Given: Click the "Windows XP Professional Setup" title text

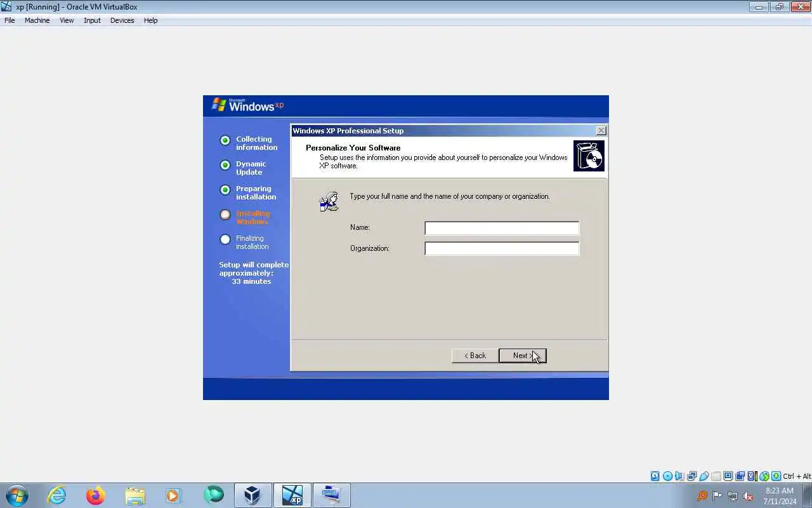Looking at the screenshot, I should 348,131.
